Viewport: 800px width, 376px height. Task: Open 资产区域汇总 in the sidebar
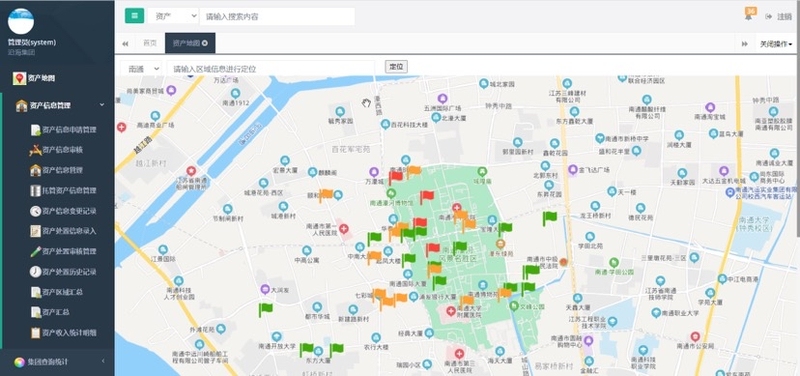pyautogui.click(x=57, y=292)
